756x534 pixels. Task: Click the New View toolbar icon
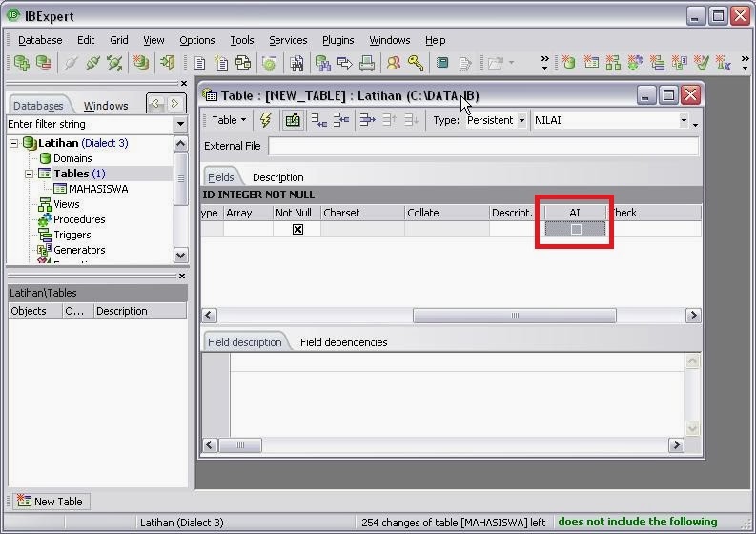pyautogui.click(x=613, y=62)
